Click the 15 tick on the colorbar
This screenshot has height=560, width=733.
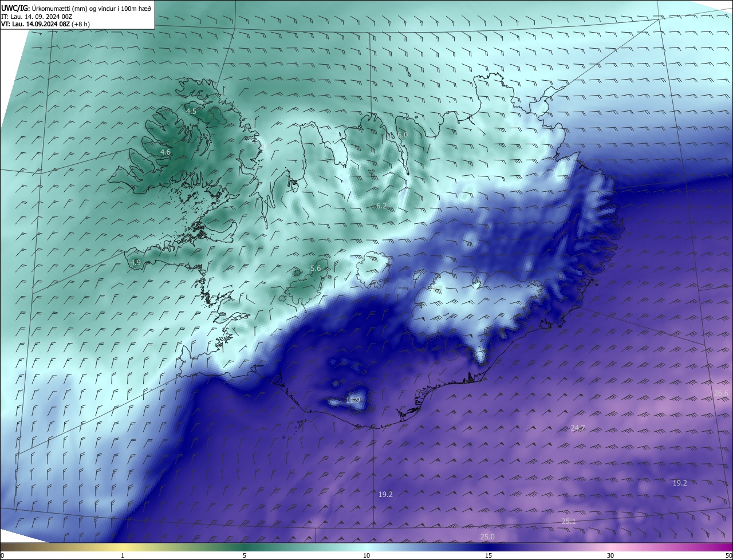[x=488, y=555]
